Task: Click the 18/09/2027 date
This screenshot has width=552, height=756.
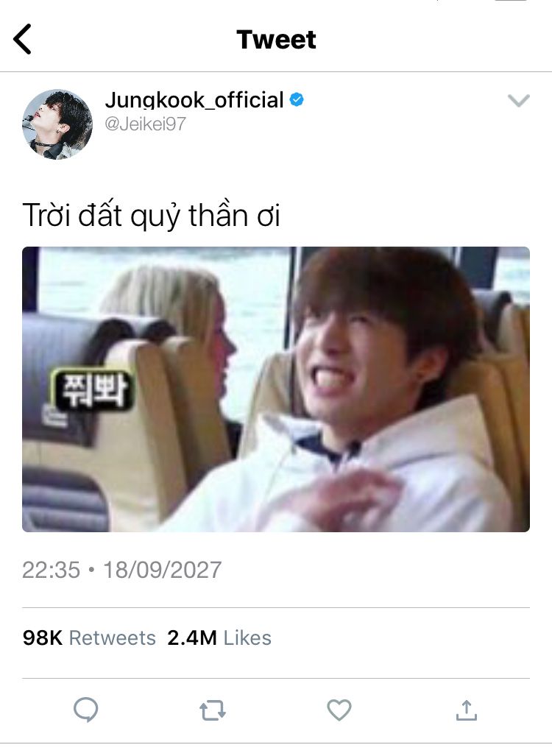Action: (163, 570)
